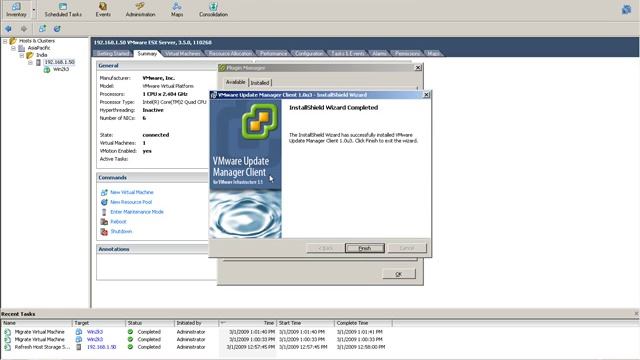640x360 pixels.
Task: Select India folder in tree
Action: pos(42,55)
